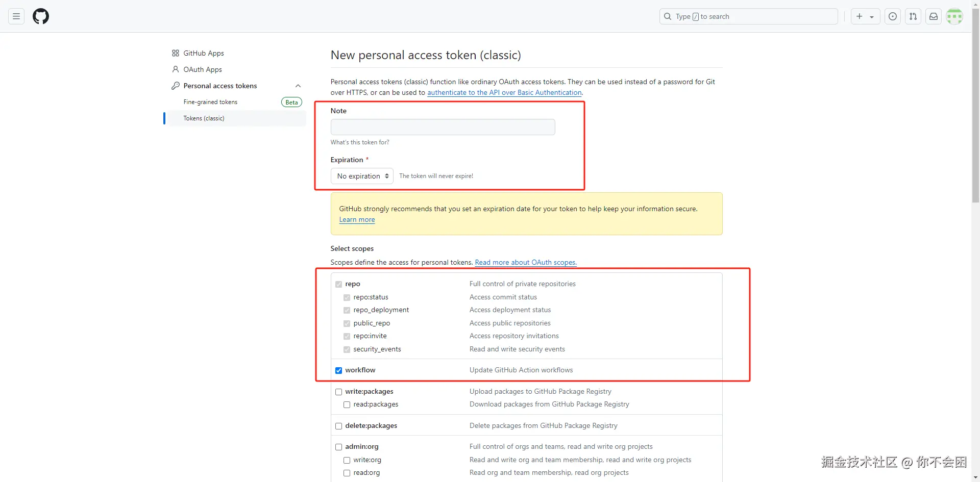Click the 'Select scopes' heading

pyautogui.click(x=352, y=248)
